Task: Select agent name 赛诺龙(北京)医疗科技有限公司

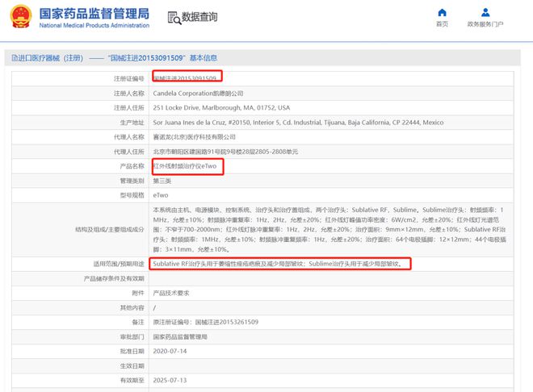Action: 194,137
